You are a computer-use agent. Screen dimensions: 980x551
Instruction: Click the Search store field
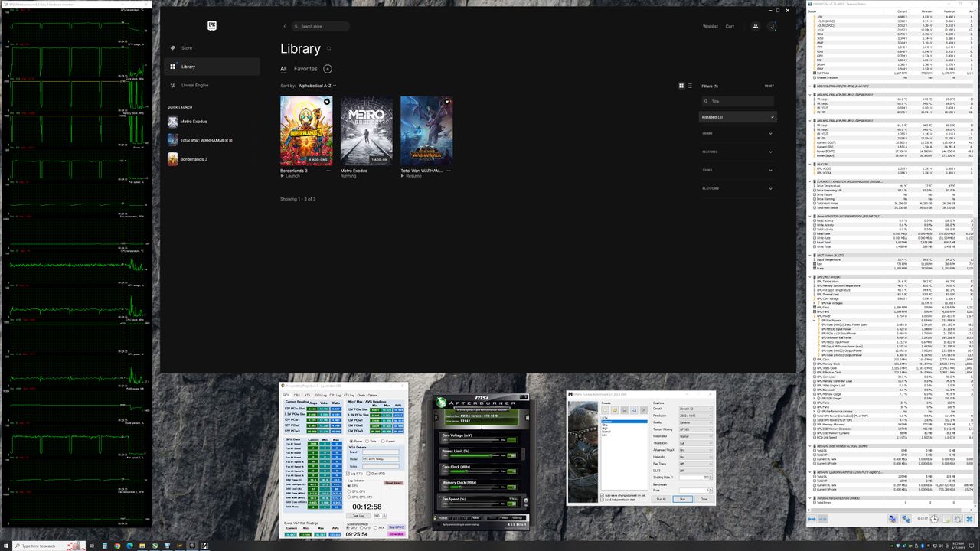(x=321, y=26)
